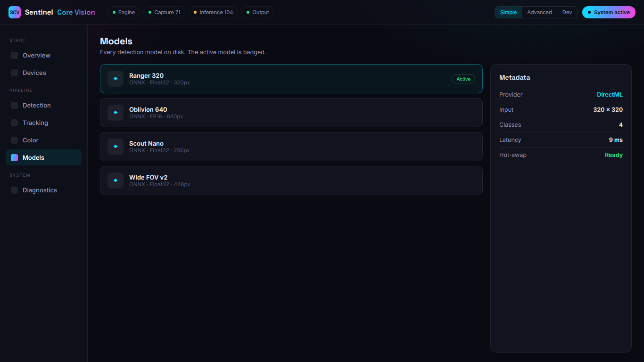Click the DirectML provider value

coord(610,95)
